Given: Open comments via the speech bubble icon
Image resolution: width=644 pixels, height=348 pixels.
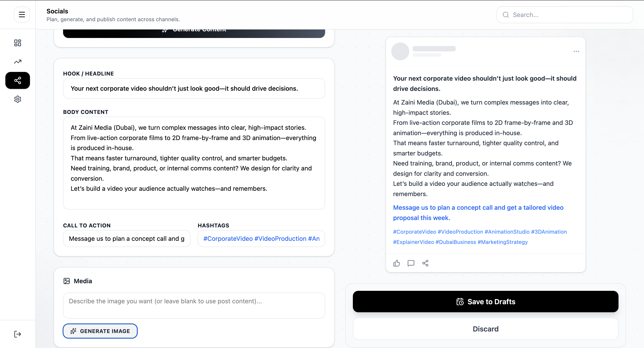Looking at the screenshot, I should pos(411,263).
